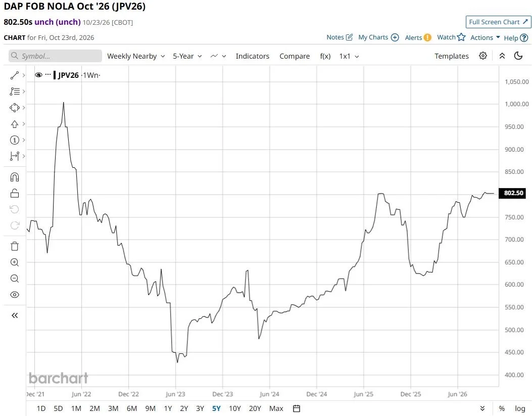
Task: Toggle percent scale on price axis
Action: (x=502, y=408)
